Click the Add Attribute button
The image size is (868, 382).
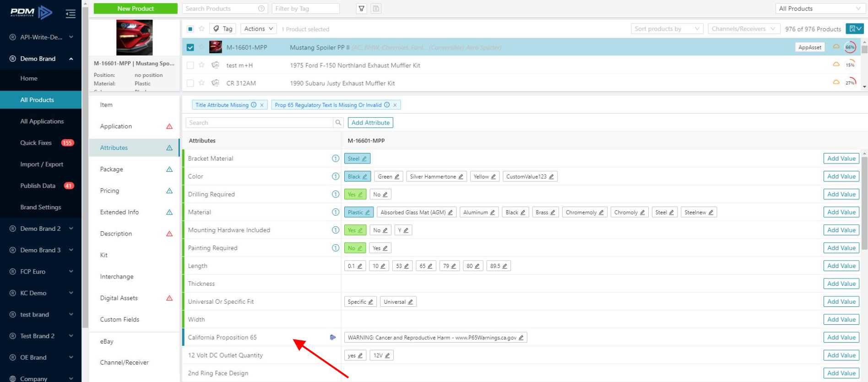pyautogui.click(x=370, y=123)
